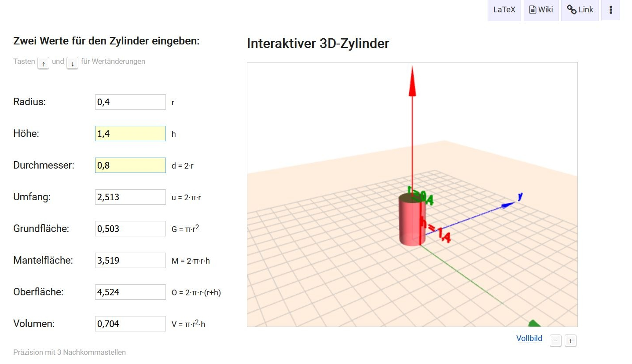632x364 pixels.
Task: Click the 'Interaktiver 3D-Zylinder' heading
Action: 318,44
